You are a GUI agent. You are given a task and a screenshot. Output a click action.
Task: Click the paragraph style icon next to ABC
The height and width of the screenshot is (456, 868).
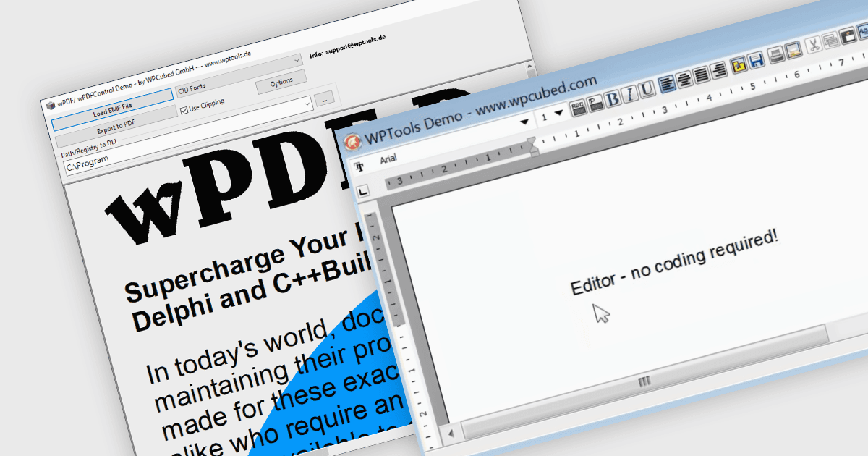[x=595, y=103]
